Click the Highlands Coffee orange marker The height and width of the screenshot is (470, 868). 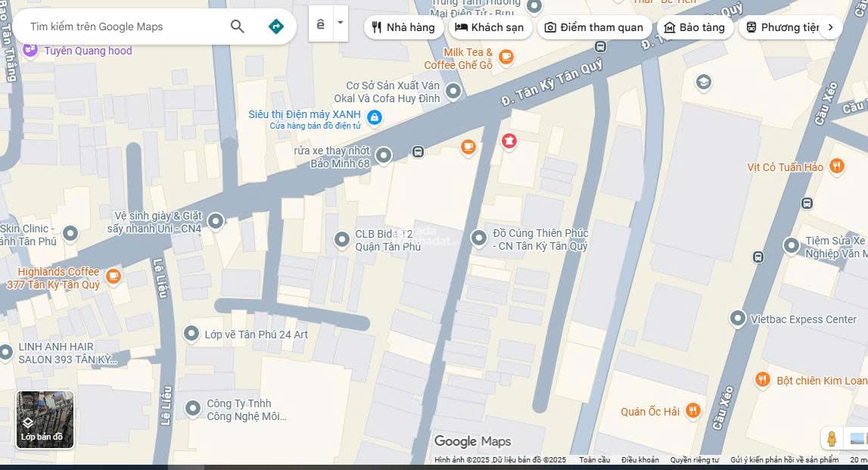tap(114, 276)
